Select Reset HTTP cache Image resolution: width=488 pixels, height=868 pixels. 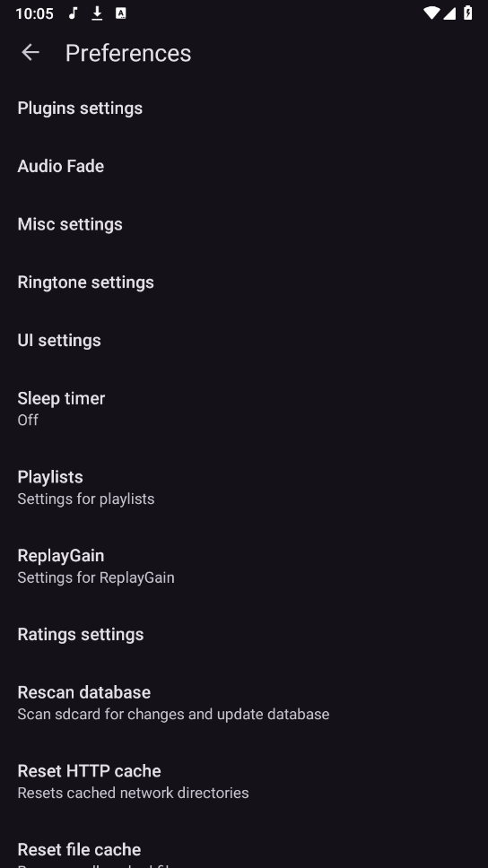tap(244, 781)
